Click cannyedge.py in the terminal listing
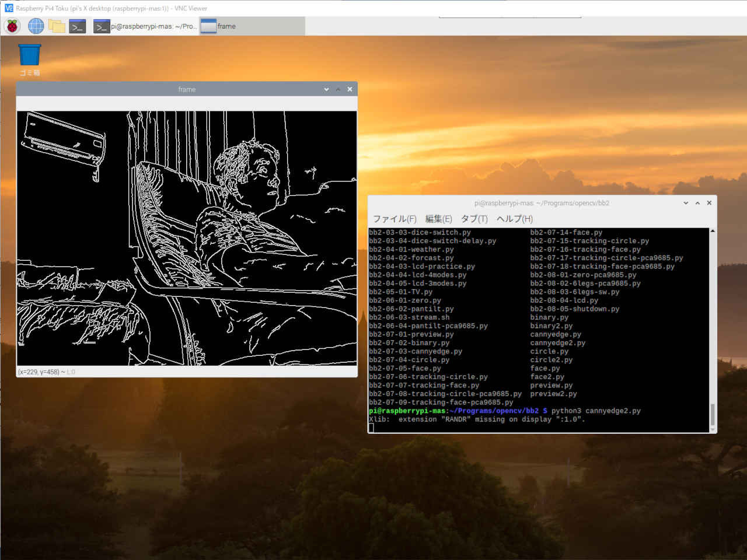 click(x=556, y=335)
